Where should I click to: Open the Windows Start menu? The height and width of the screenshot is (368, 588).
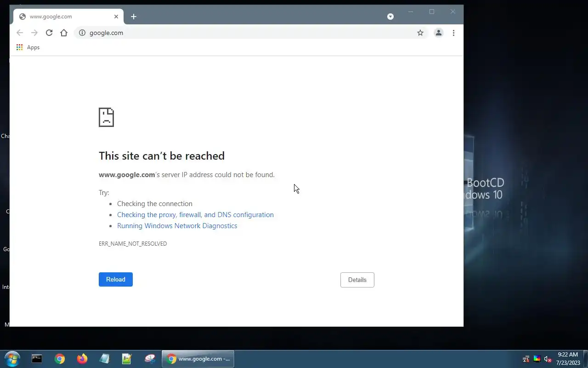pyautogui.click(x=12, y=359)
